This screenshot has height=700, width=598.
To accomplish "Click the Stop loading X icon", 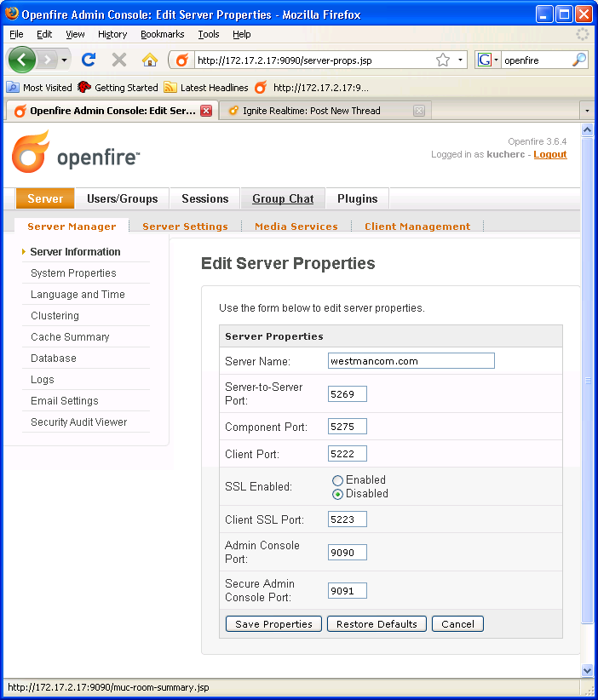I will 118,60.
